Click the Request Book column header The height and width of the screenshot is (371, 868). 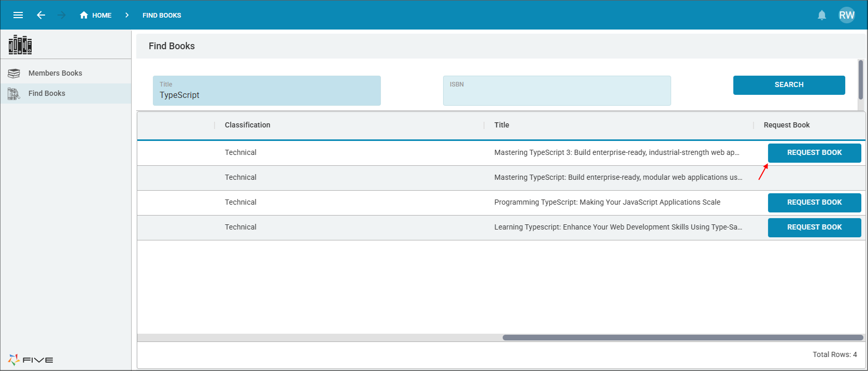[x=787, y=125]
